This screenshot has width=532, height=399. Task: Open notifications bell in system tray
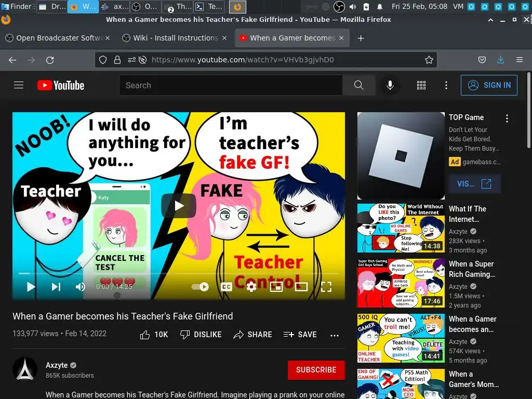point(380,6)
